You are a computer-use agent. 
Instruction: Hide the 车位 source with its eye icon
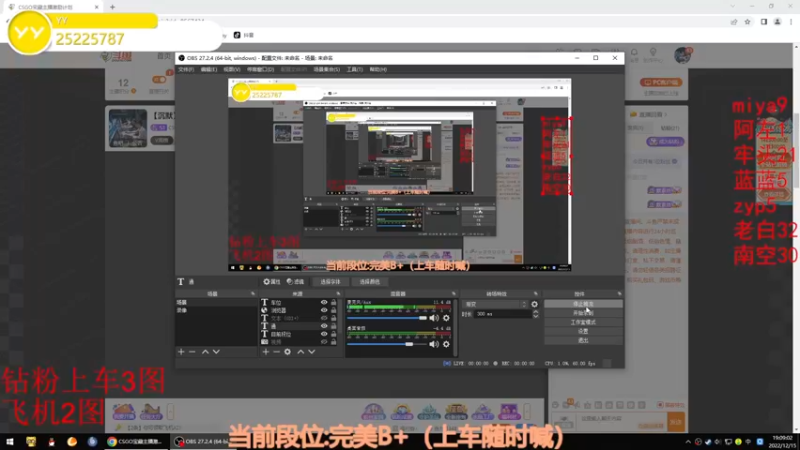324,302
